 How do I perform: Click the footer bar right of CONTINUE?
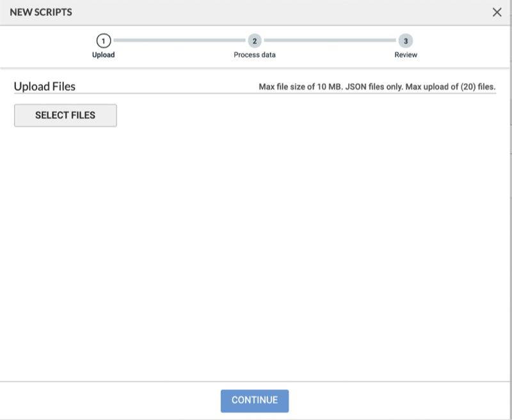(397, 400)
